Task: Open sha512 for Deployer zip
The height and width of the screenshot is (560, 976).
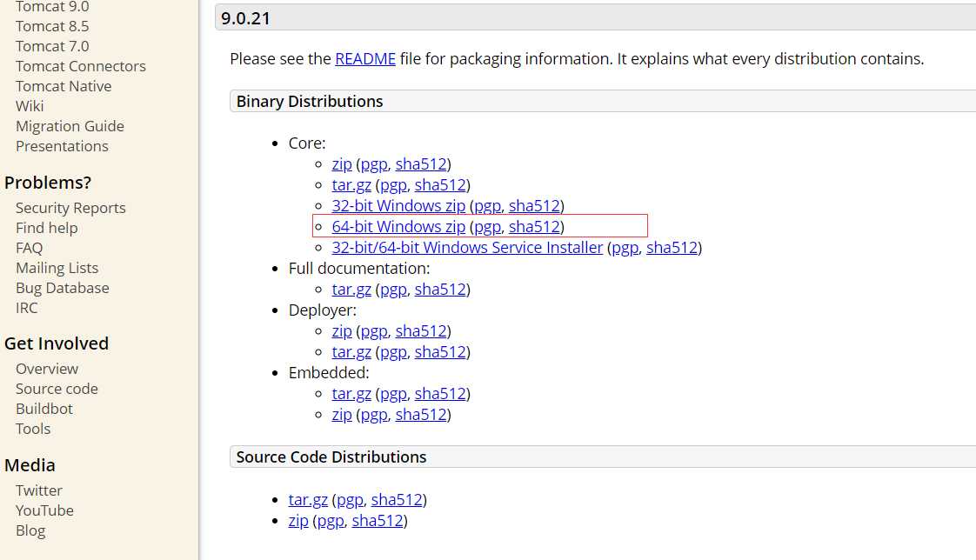Action: (421, 331)
